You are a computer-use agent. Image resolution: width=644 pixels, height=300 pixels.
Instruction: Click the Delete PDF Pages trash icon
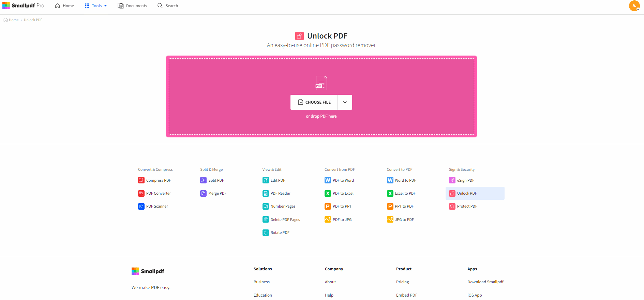click(x=266, y=220)
